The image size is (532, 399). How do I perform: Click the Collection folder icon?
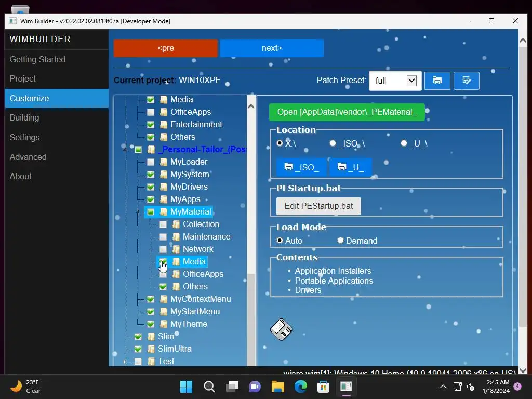176,224
